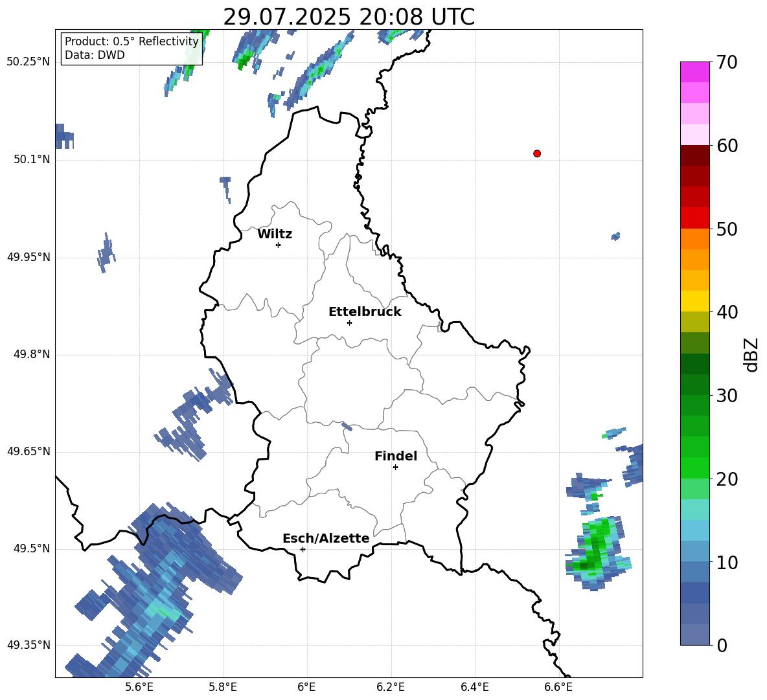This screenshot has height=700, width=767.
Task: Select the Findel label
Action: 396,456
